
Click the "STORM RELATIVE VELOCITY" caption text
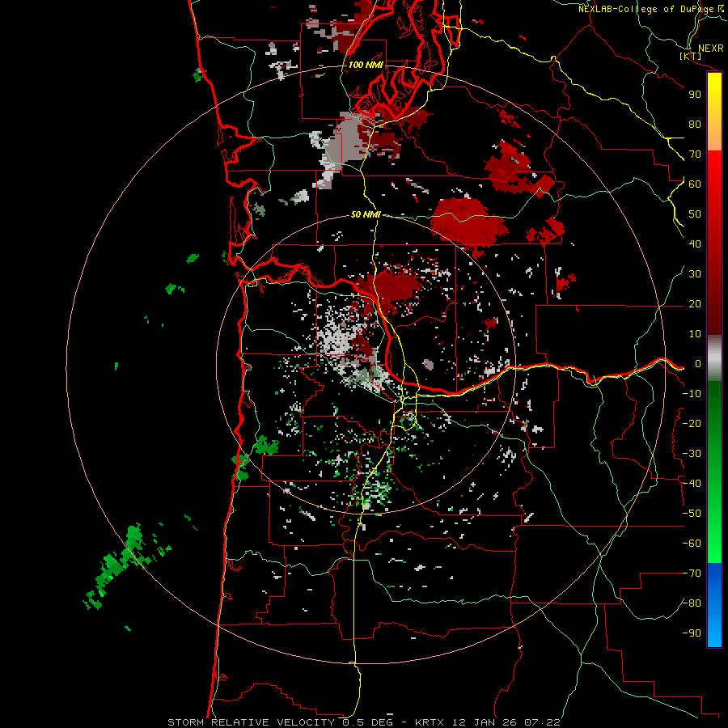tap(251, 722)
